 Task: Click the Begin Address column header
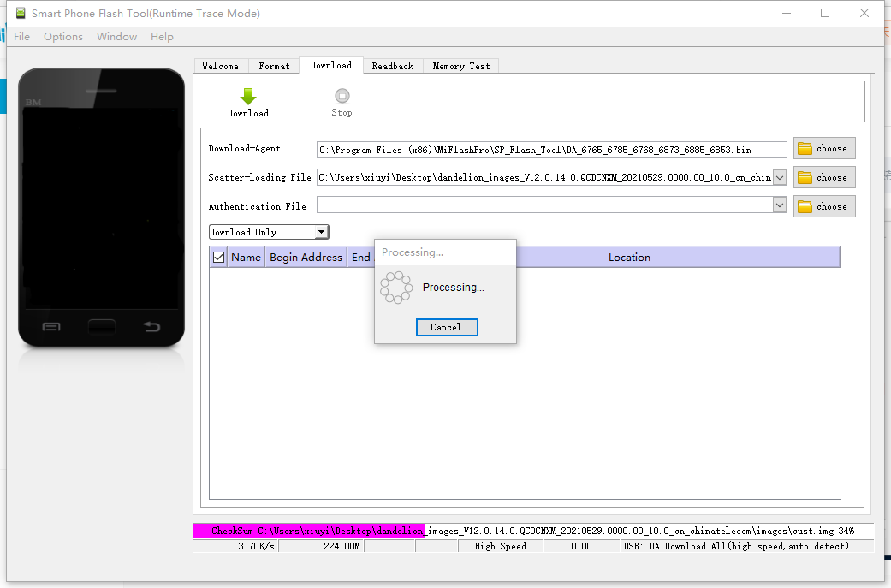tap(306, 258)
